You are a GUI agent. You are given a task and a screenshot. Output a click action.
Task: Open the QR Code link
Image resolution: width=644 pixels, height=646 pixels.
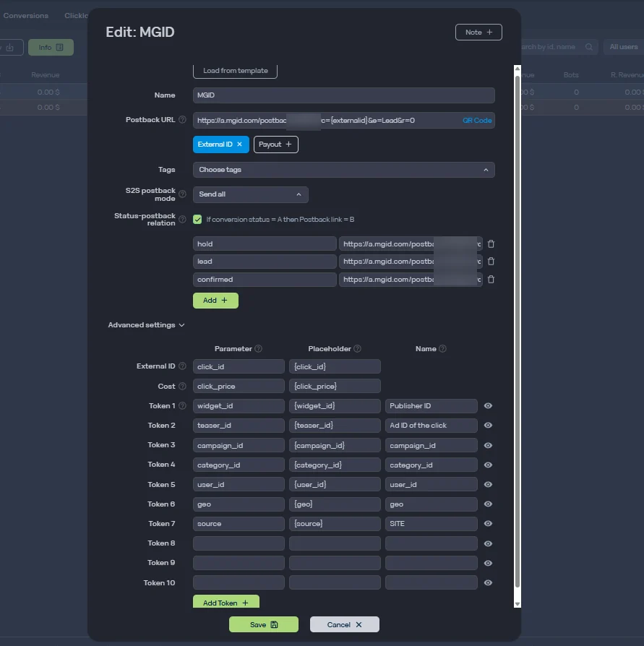(x=477, y=120)
